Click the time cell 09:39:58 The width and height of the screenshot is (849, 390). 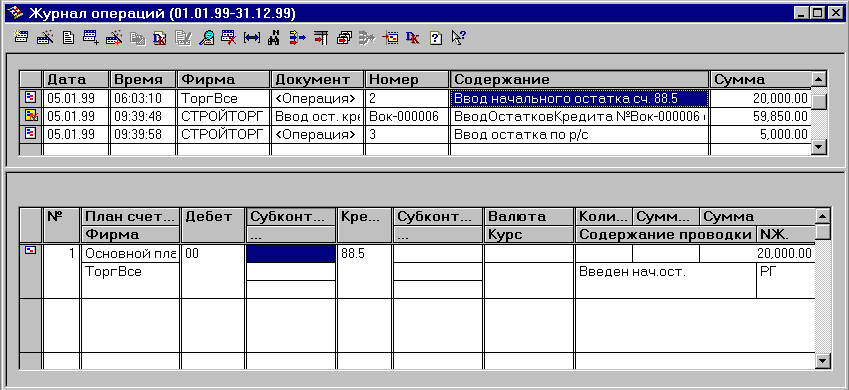coord(143,134)
